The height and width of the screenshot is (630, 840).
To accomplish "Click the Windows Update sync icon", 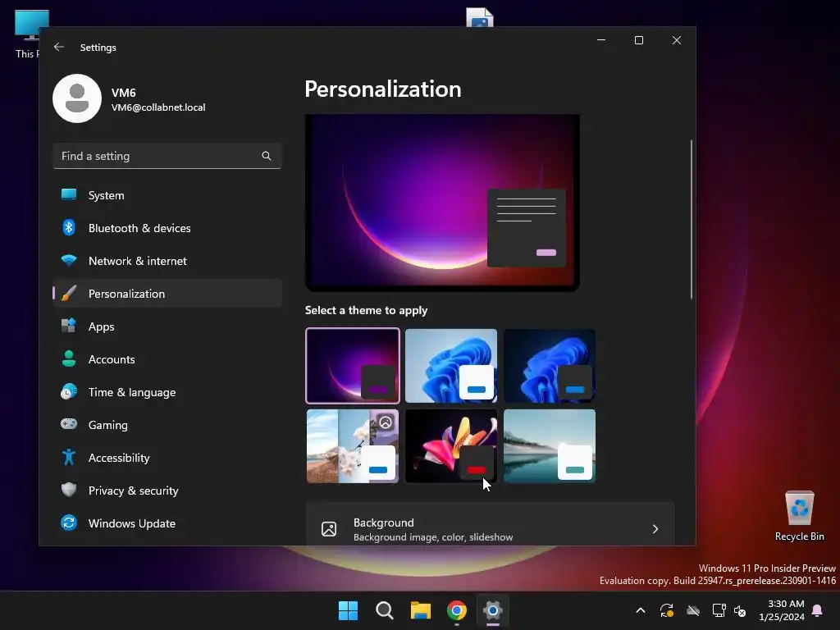I will 69,523.
